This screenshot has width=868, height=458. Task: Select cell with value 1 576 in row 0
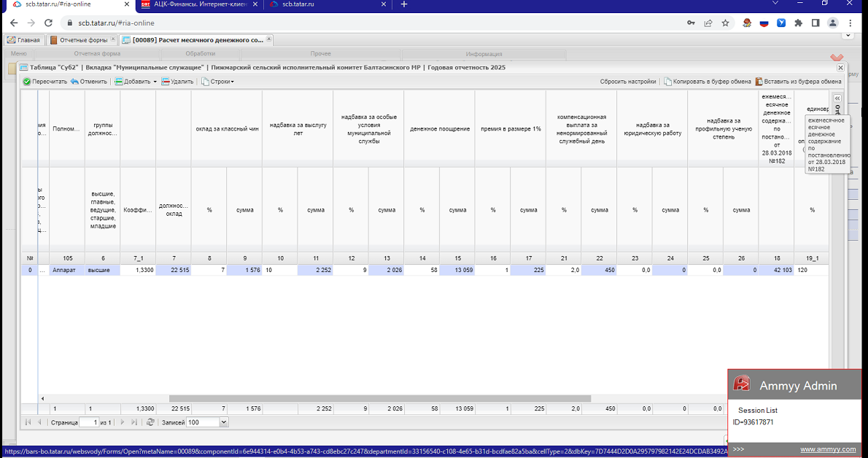244,271
